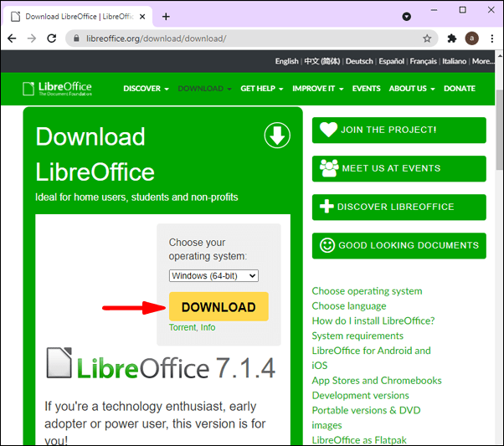Viewport: 504px width, 446px height.
Task: Close the Download LibreOffice tab
Action: coord(142,17)
